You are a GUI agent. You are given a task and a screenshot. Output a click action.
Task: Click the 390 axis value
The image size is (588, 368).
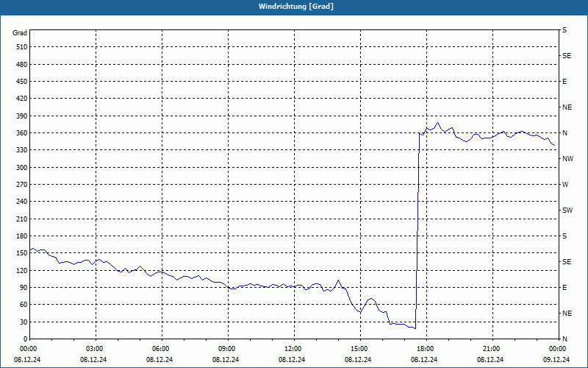(x=22, y=116)
